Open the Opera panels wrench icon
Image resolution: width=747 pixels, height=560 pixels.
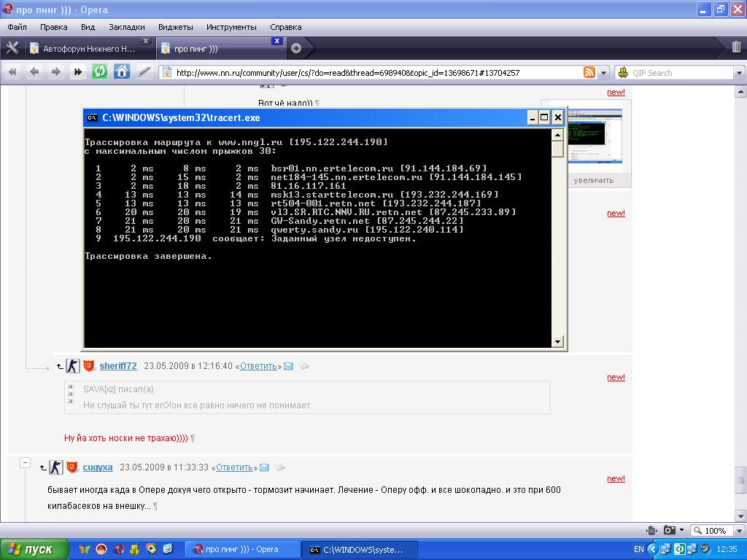(x=12, y=48)
